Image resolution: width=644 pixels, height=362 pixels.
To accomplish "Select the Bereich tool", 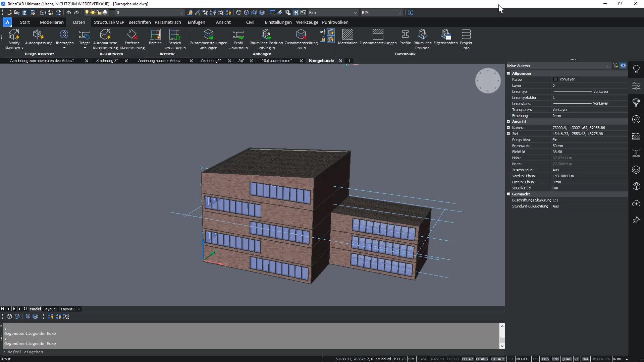I will tap(155, 37).
